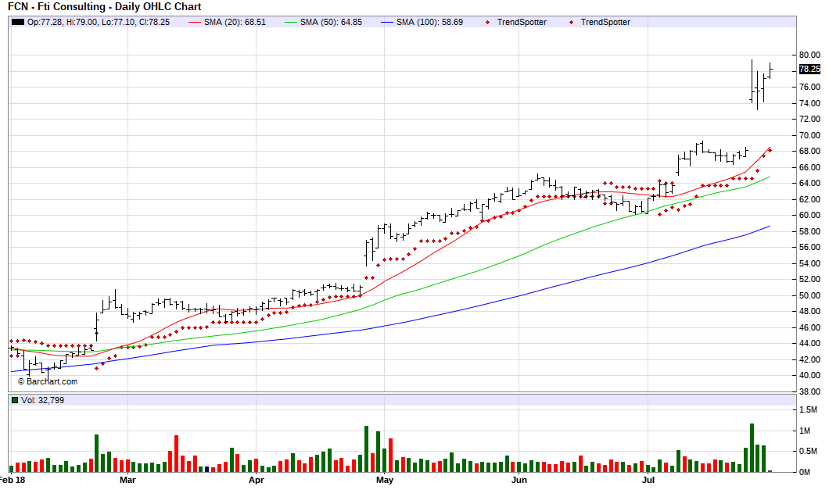Select the 'SMA (20): 68.51' legend label

235,22
